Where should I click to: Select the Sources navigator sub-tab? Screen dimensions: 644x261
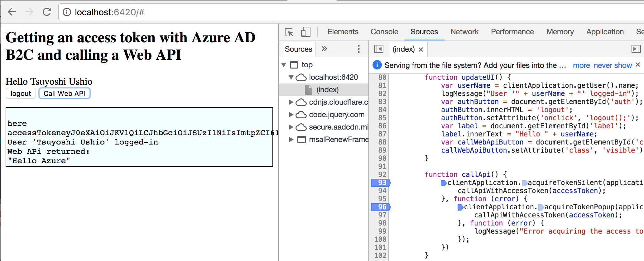pyautogui.click(x=299, y=49)
